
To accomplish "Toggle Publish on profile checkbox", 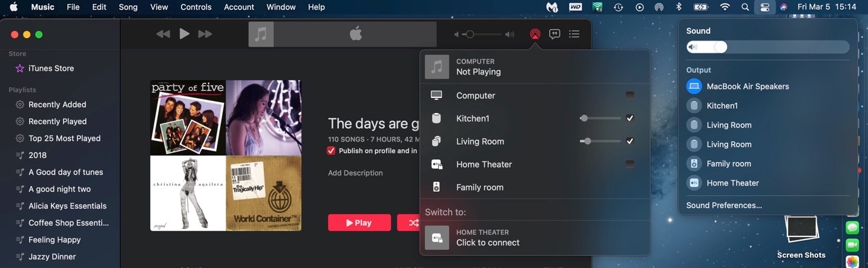I will point(331,151).
